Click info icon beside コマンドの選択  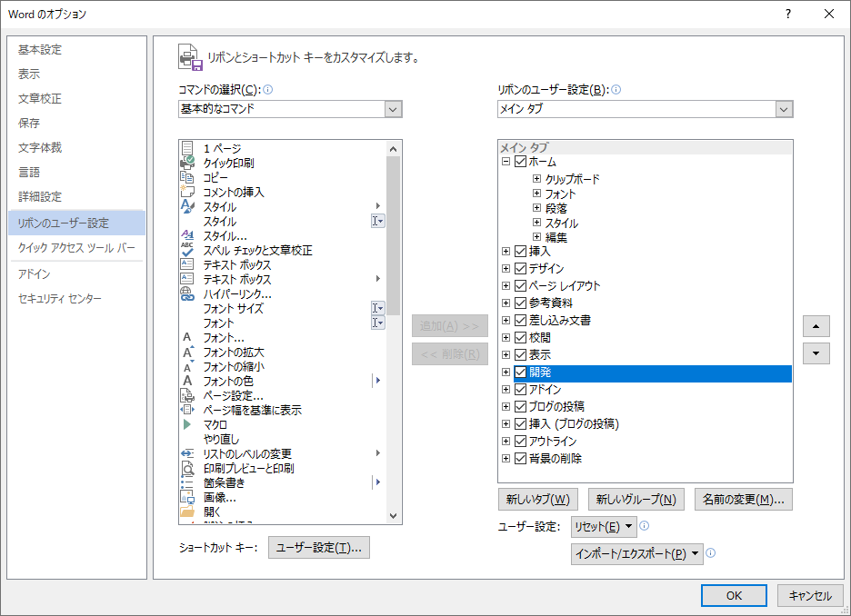pyautogui.click(x=268, y=89)
